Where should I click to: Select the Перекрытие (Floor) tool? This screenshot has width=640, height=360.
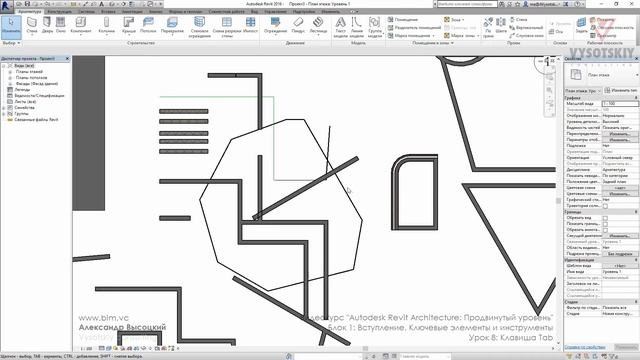pos(172,26)
